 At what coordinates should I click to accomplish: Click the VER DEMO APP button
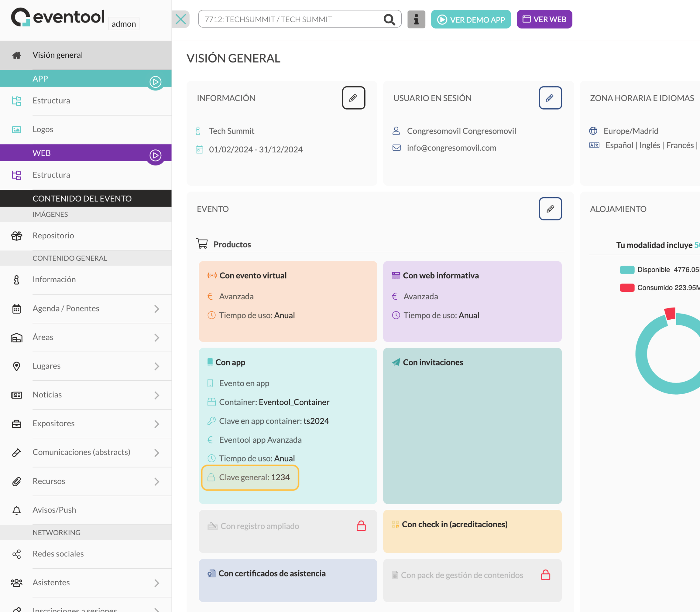coord(471,19)
